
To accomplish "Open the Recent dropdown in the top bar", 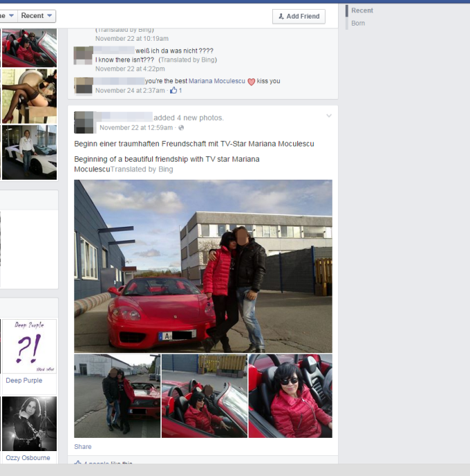I will point(37,16).
